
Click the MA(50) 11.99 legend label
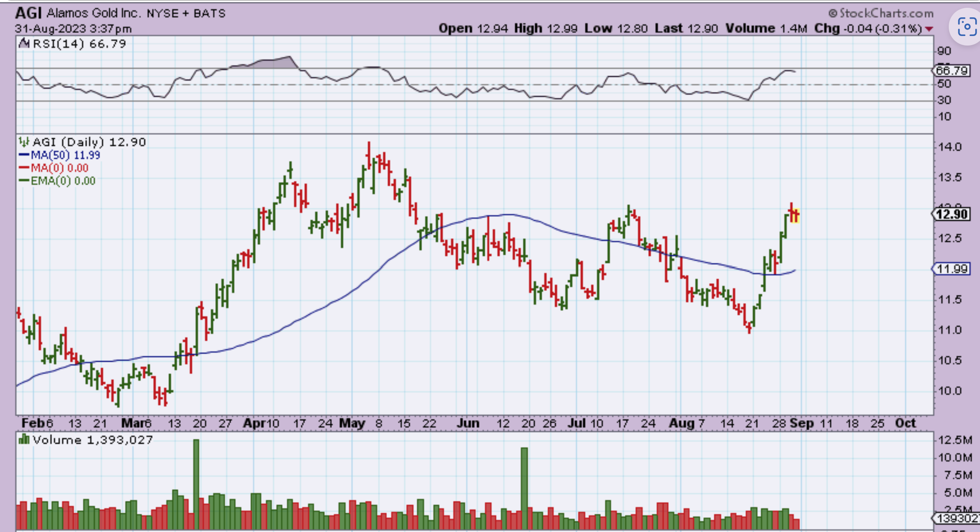point(65,155)
